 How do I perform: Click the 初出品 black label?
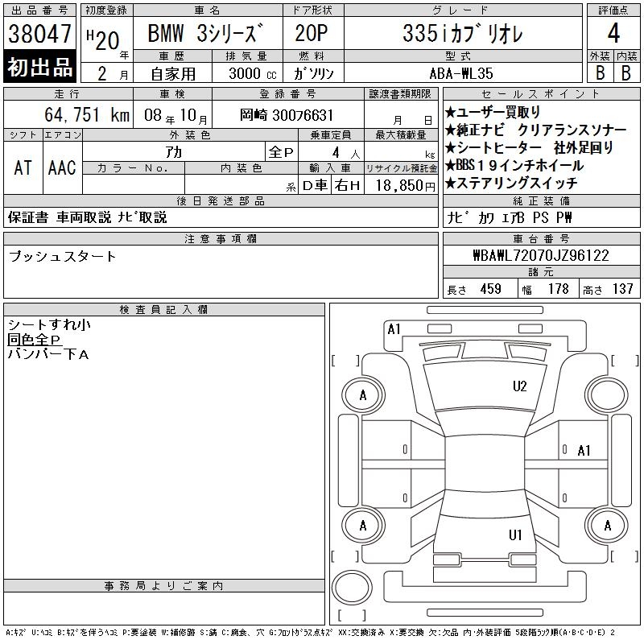pos(39,67)
